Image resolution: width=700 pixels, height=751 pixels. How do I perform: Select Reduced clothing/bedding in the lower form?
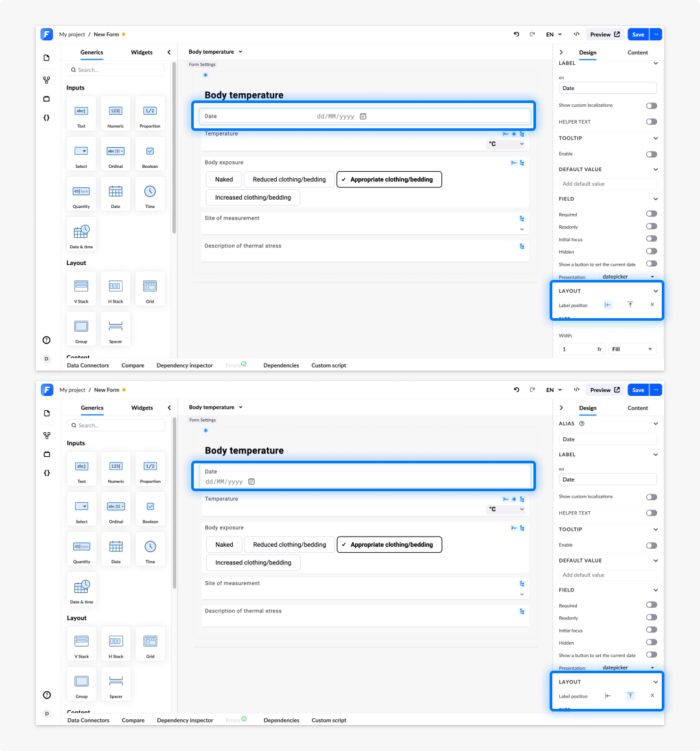click(x=289, y=544)
